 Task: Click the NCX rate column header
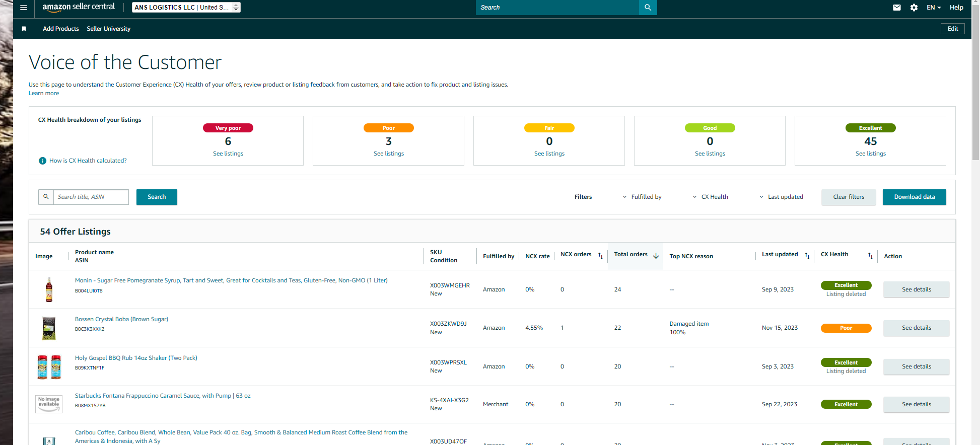tap(537, 256)
